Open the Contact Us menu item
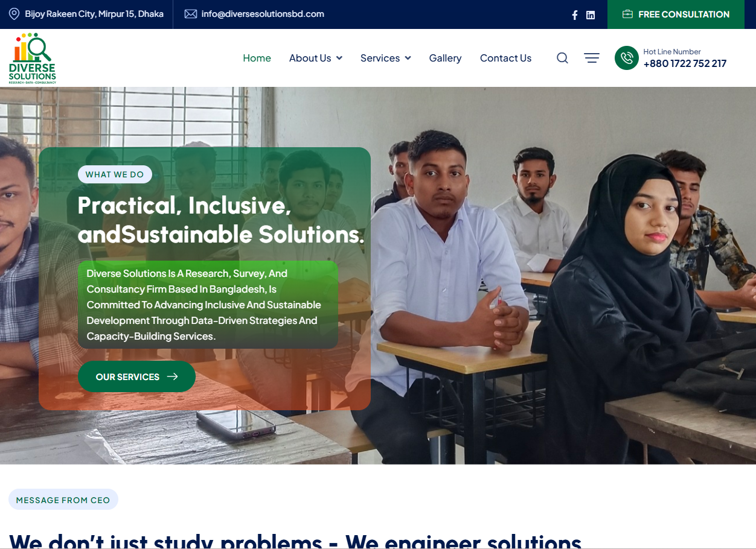The height and width of the screenshot is (549, 756). (x=506, y=58)
